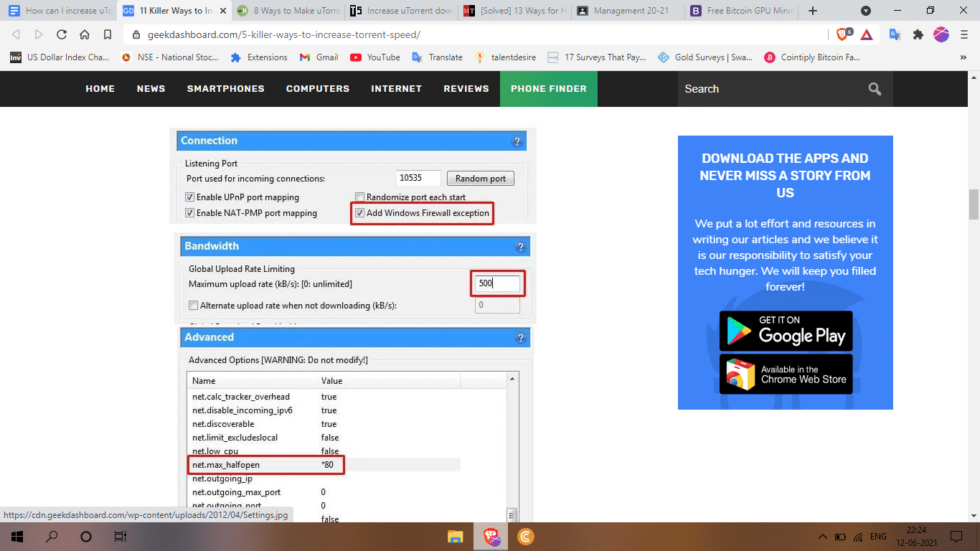The image size is (980, 551).
Task: Click the taskbar search magnifier
Action: (52, 537)
